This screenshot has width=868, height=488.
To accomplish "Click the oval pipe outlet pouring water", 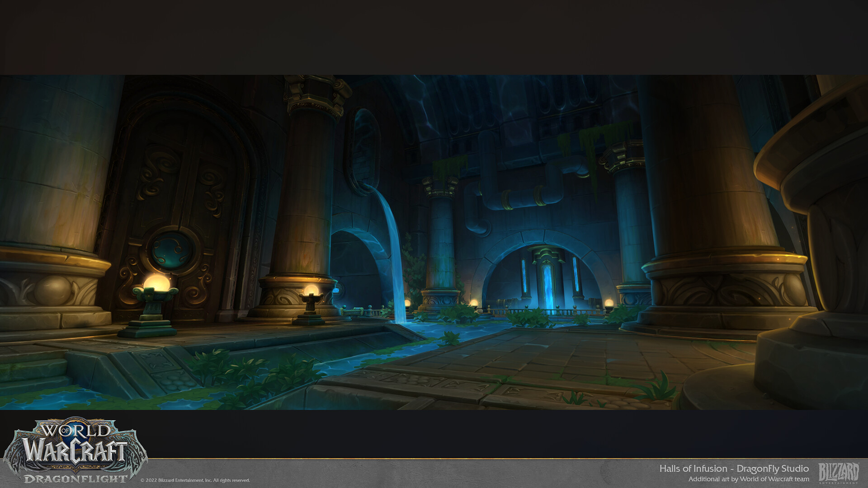I will (x=364, y=151).
